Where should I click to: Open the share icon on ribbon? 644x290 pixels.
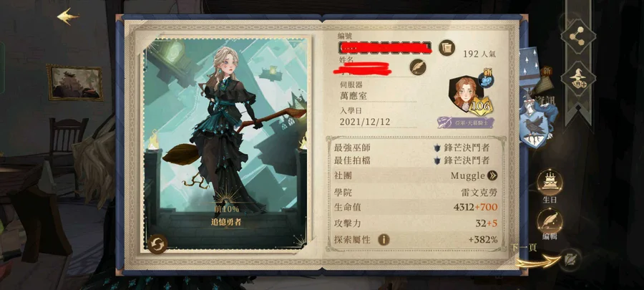pos(578,36)
